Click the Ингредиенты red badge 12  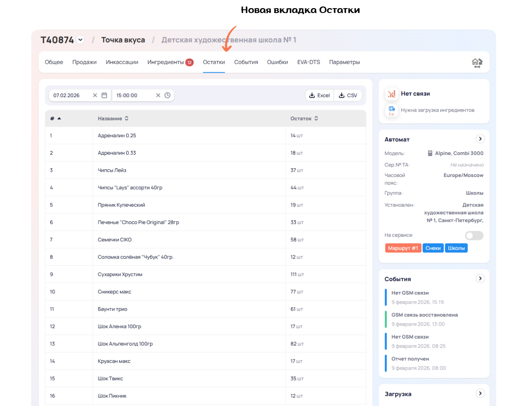(190, 63)
